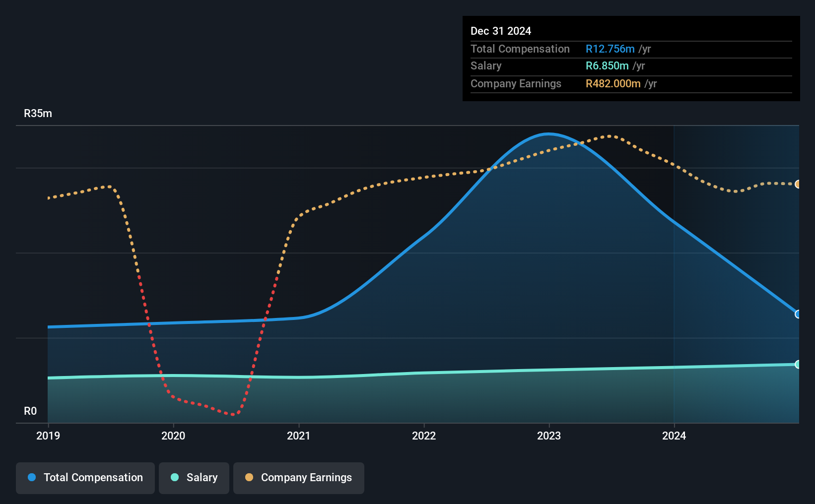Screen dimensions: 815x504
Task: Click the R35m y-axis label
Action: click(38, 113)
